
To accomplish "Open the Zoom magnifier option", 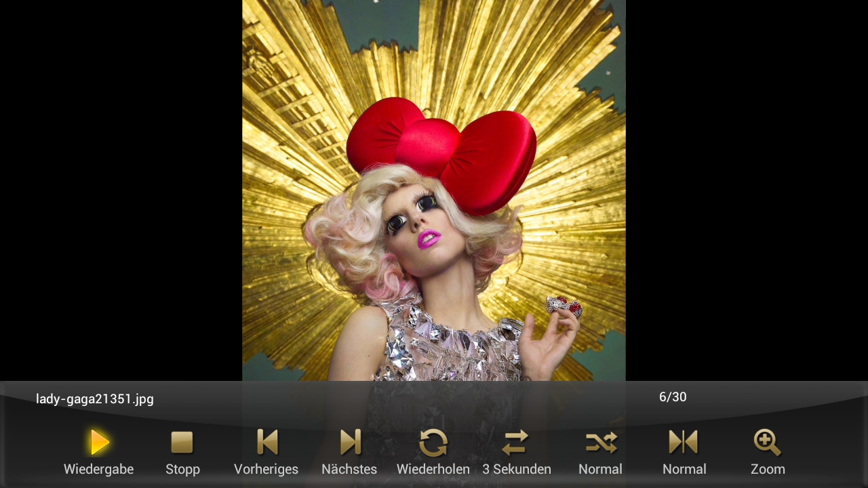I will [768, 443].
